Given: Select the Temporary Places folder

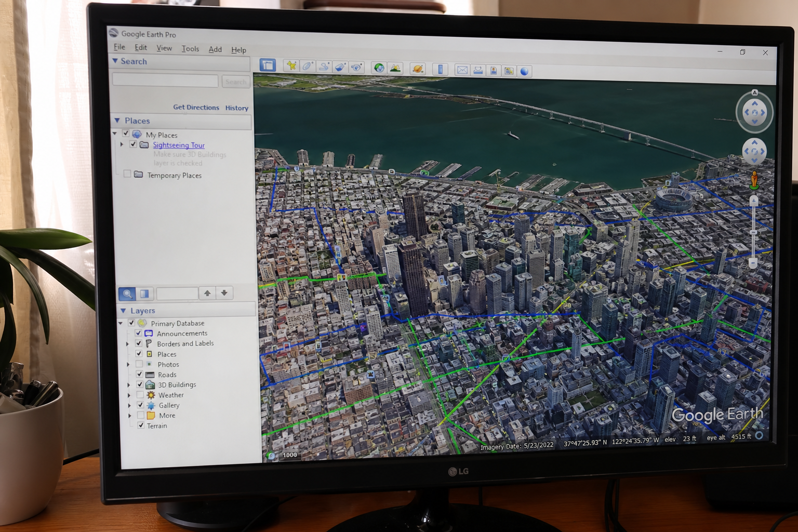Looking at the screenshot, I should tap(174, 175).
